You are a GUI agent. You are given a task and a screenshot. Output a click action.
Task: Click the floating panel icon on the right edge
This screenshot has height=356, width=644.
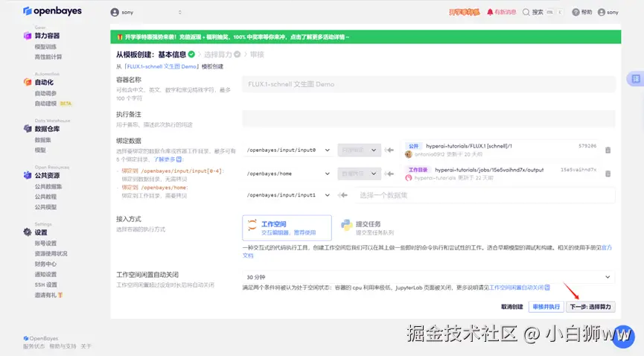(635, 79)
